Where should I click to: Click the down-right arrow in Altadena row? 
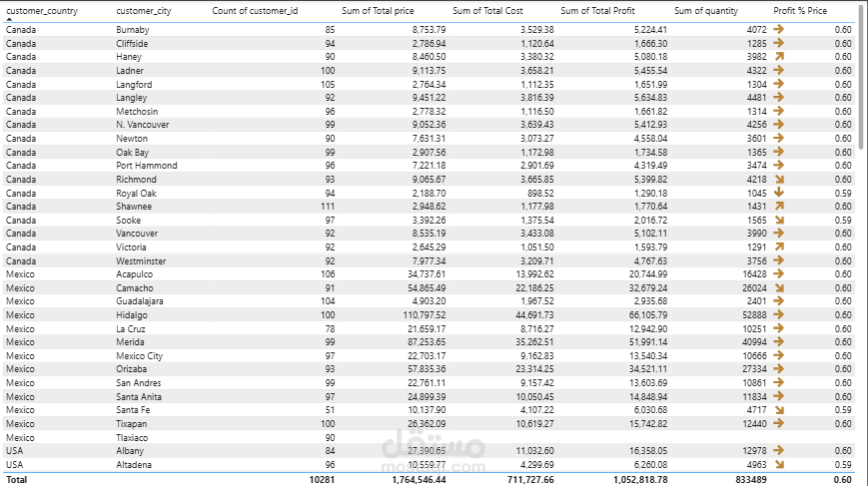[x=779, y=465]
